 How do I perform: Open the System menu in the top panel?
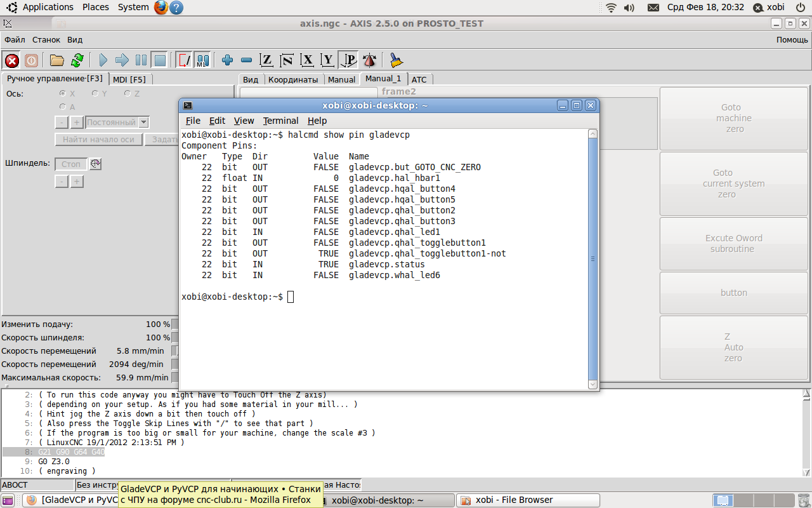point(133,8)
